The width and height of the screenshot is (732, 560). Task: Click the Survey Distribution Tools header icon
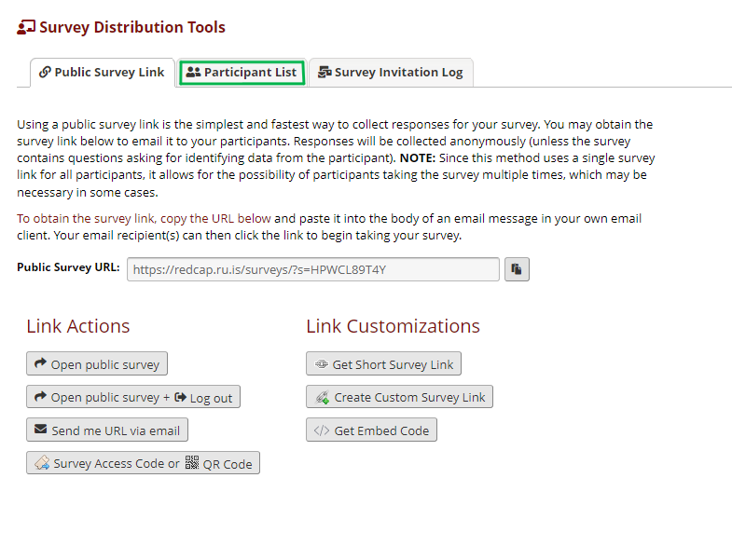point(26,27)
